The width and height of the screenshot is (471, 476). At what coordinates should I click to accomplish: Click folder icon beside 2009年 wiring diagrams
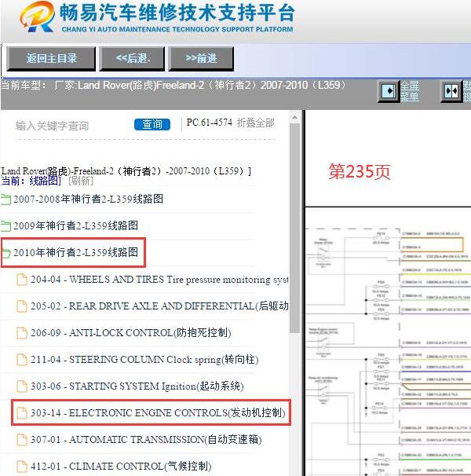pyautogui.click(x=5, y=226)
